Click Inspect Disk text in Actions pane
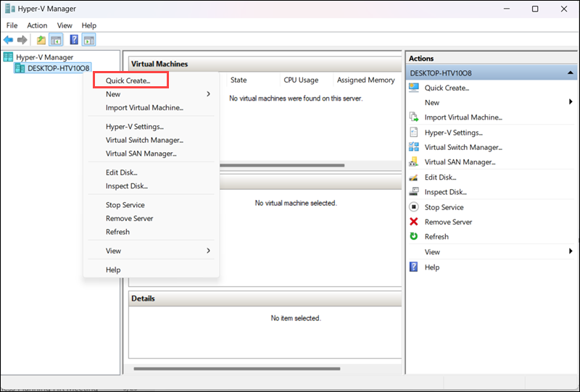This screenshot has width=580, height=392. point(445,192)
